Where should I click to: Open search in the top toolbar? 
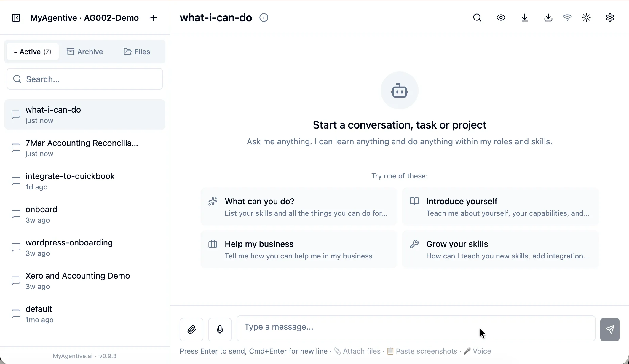click(x=477, y=17)
